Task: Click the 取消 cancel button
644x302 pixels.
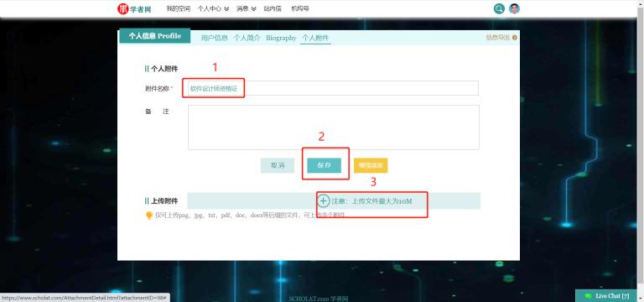Action: pyautogui.click(x=278, y=165)
